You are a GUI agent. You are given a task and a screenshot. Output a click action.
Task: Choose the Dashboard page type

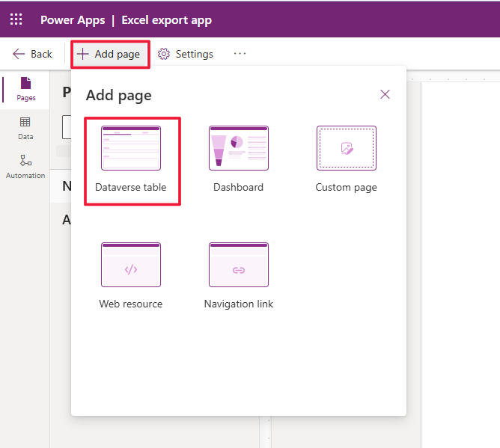(x=239, y=159)
